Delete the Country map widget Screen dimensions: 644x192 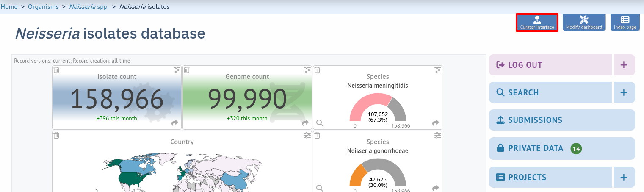(x=56, y=135)
